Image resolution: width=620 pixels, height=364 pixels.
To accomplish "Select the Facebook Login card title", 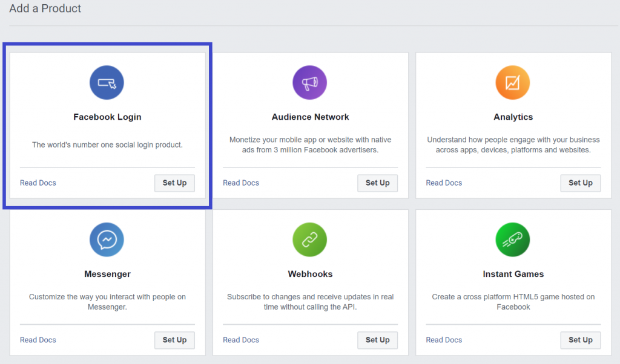I will coord(107,117).
